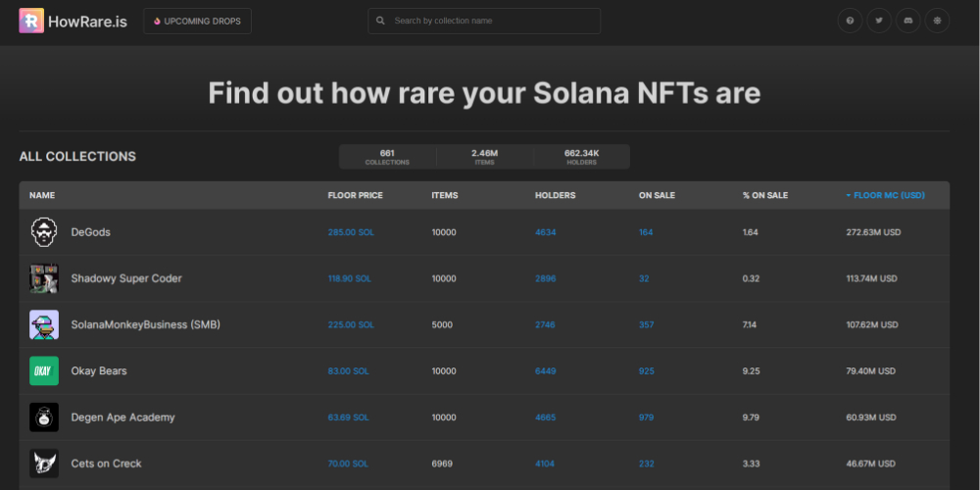Sort by Floor MC (USD) column
Image resolution: width=980 pixels, height=490 pixels.
pyautogui.click(x=885, y=195)
